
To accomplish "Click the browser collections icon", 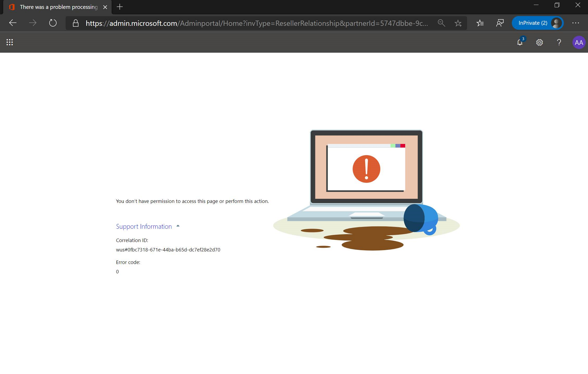I will click(x=480, y=23).
